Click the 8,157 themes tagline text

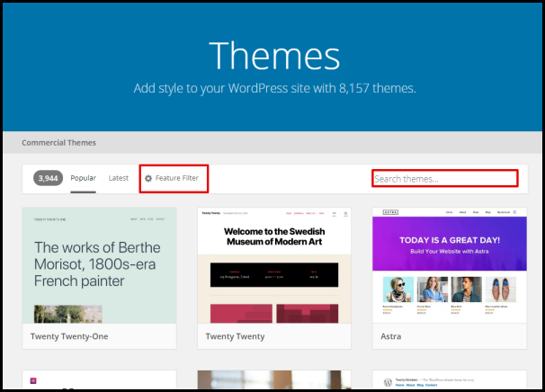click(x=274, y=88)
